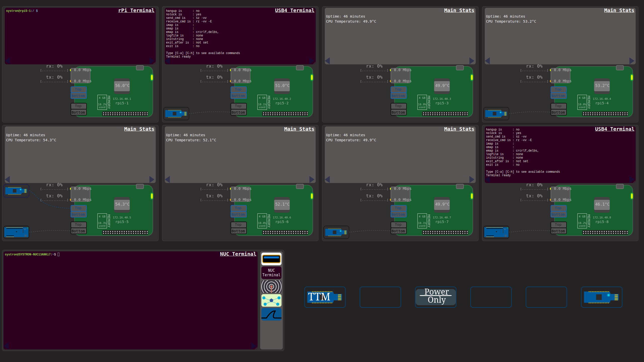This screenshot has width=644, height=362.
Task: Toggle the gray Bottom button on rpi5-4
Action: [558, 113]
